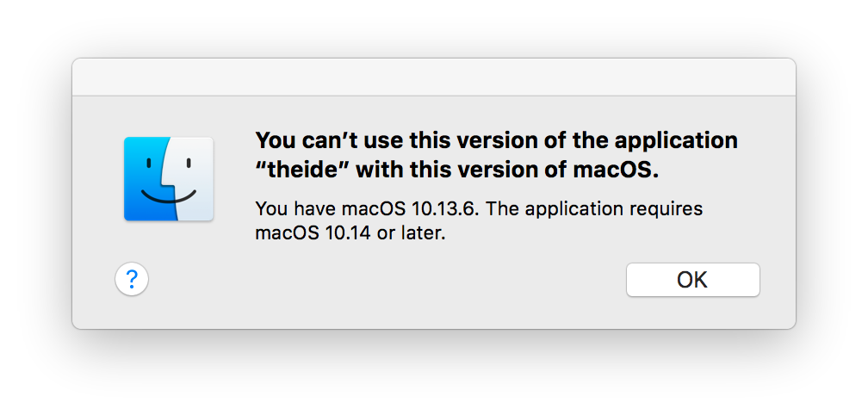Open help with the question mark button
The height and width of the screenshot is (415, 868).
pyautogui.click(x=132, y=279)
